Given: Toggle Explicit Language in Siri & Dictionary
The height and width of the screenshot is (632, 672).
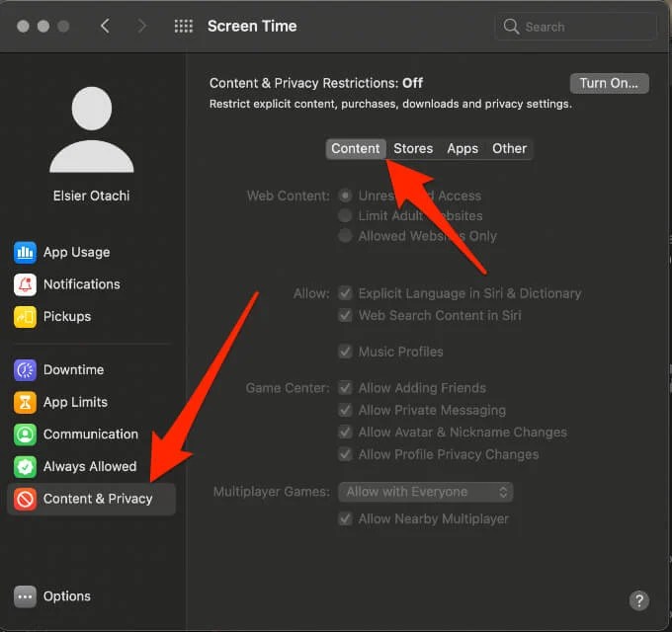Looking at the screenshot, I should point(345,293).
